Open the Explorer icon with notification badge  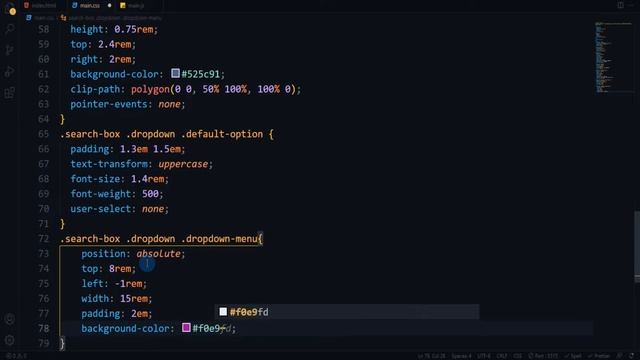[10, 8]
